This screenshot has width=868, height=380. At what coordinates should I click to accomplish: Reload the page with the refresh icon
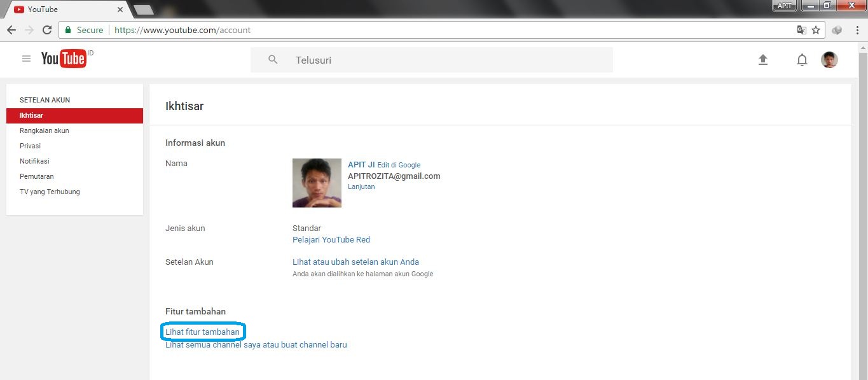click(x=46, y=29)
